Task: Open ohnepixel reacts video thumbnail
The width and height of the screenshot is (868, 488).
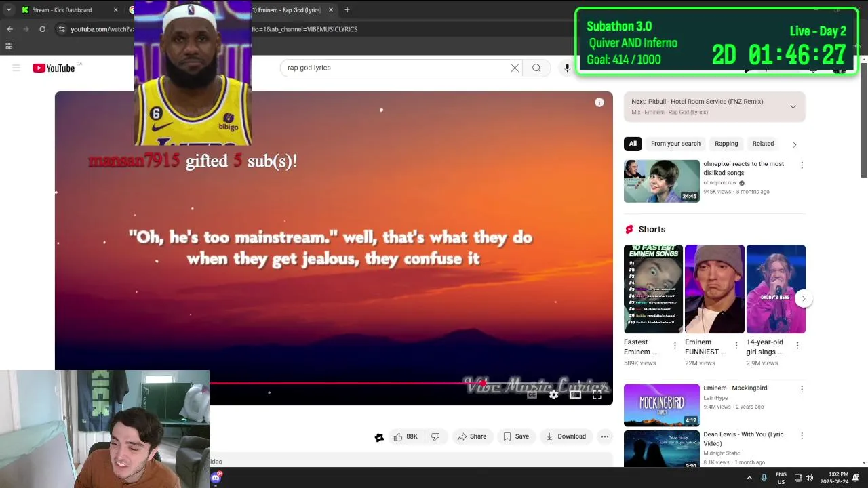Action: click(x=662, y=181)
